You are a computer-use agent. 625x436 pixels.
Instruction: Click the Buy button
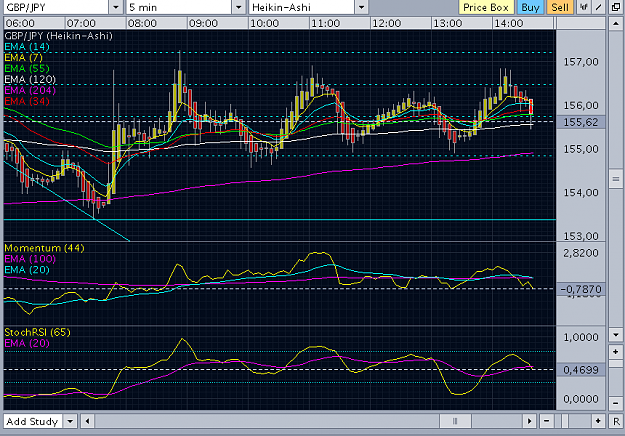531,7
